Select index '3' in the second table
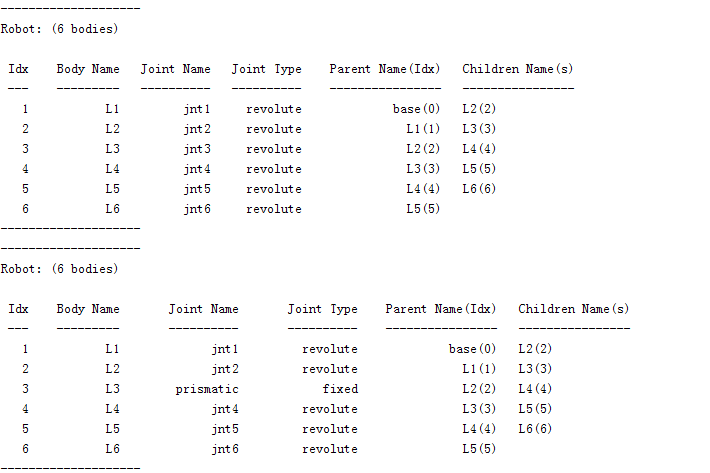This screenshot has width=710, height=473. pos(25,389)
